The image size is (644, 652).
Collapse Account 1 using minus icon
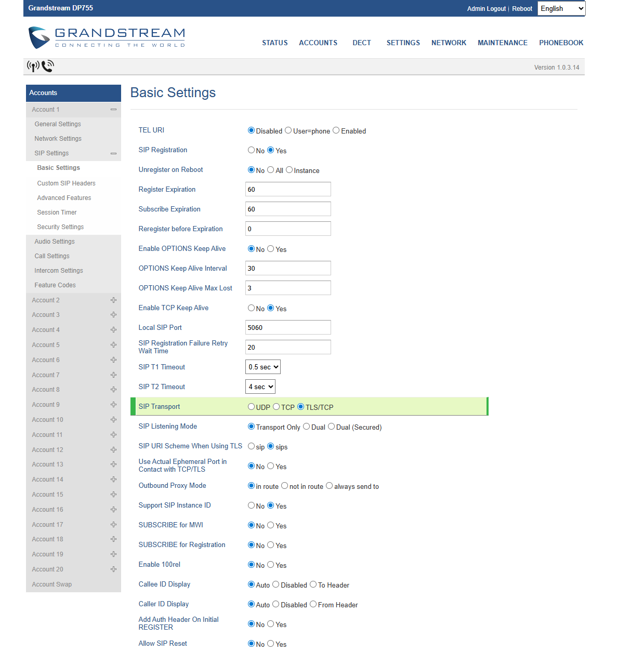point(113,110)
